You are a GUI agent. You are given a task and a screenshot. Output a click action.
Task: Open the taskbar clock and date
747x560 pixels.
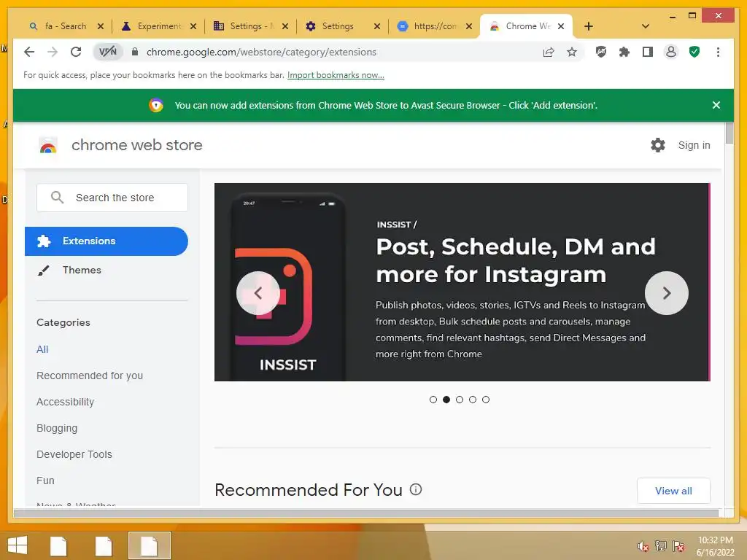(x=715, y=546)
